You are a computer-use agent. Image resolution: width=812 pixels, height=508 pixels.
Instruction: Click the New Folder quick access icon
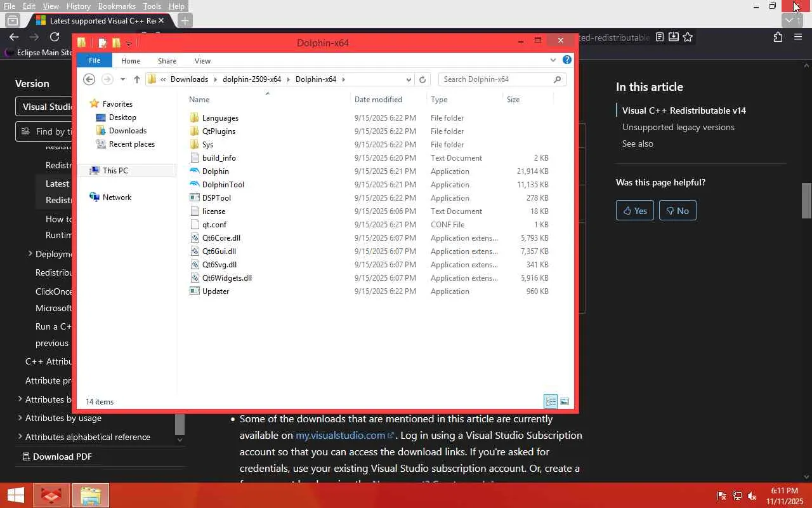click(116, 43)
